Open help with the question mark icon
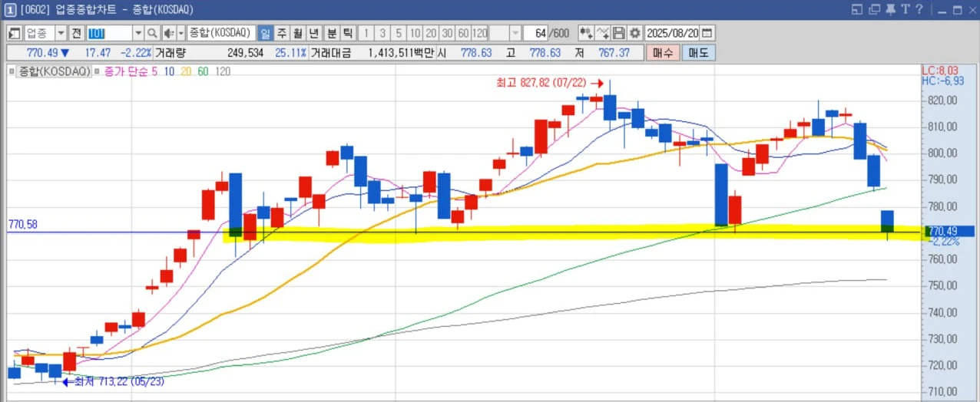 pos(919,9)
